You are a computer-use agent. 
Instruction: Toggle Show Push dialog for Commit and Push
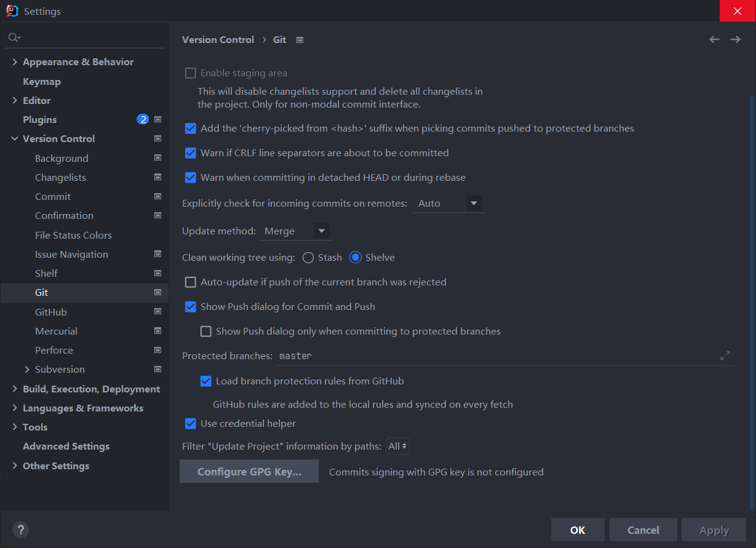191,307
